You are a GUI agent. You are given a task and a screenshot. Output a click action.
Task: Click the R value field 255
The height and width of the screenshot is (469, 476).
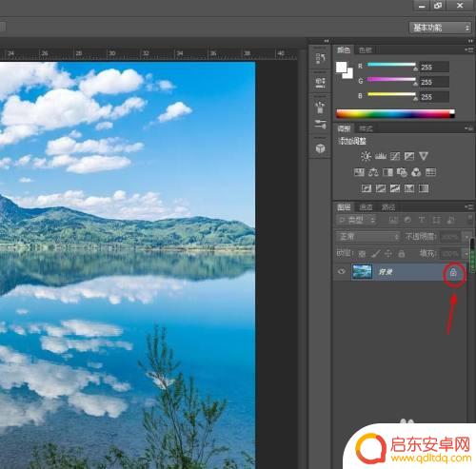[434, 68]
